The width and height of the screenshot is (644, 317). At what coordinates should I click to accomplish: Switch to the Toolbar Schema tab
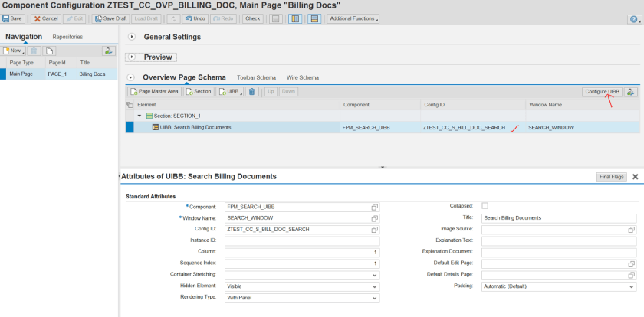(256, 77)
